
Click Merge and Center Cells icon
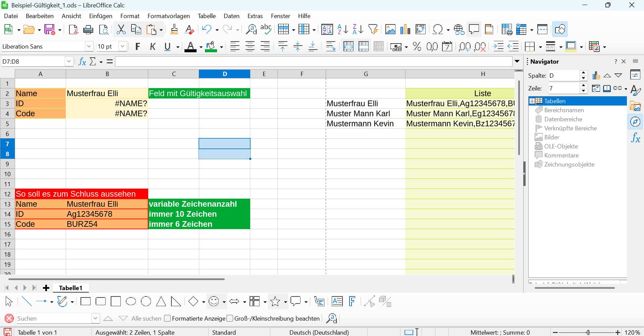pos(348,47)
